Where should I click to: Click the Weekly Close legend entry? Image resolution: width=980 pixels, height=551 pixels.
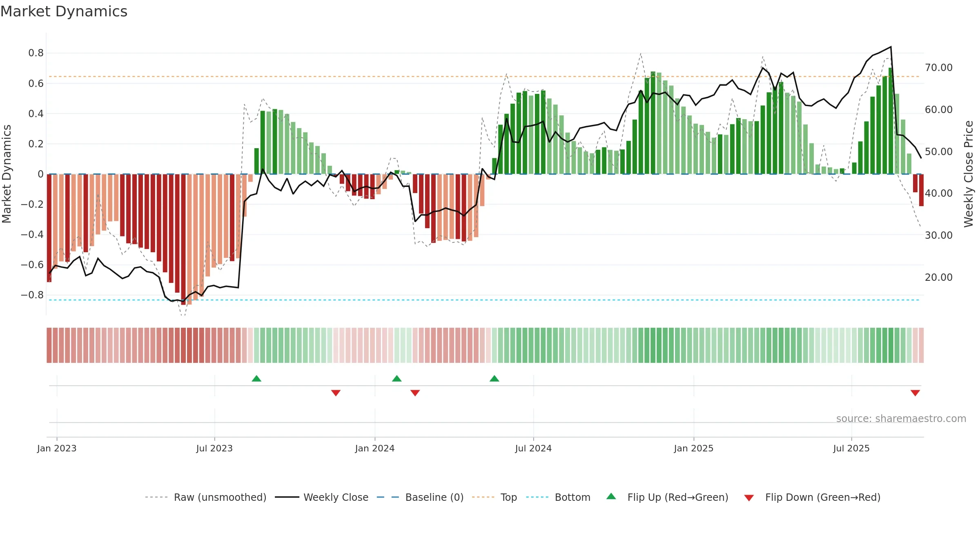click(x=322, y=497)
